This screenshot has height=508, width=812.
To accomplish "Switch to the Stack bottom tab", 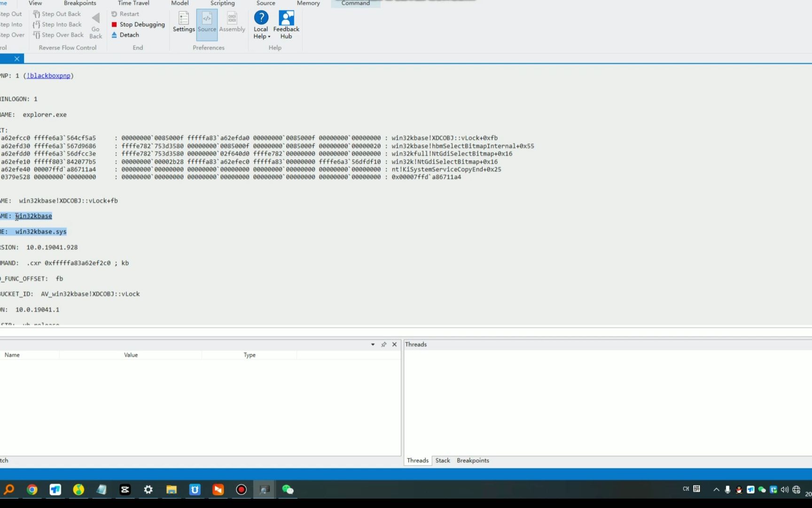I will click(x=443, y=460).
